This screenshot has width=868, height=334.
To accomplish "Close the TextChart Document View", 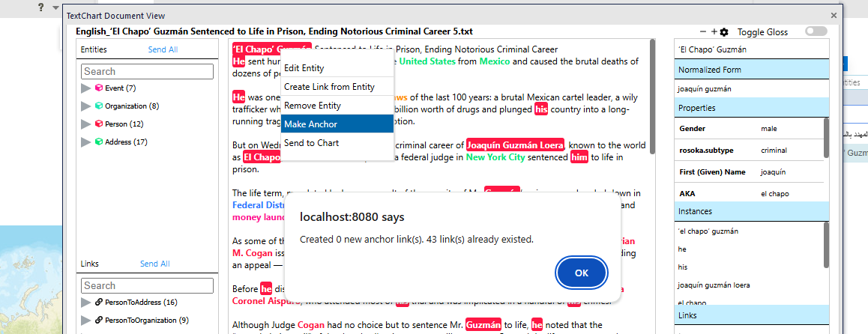I will click(834, 16).
